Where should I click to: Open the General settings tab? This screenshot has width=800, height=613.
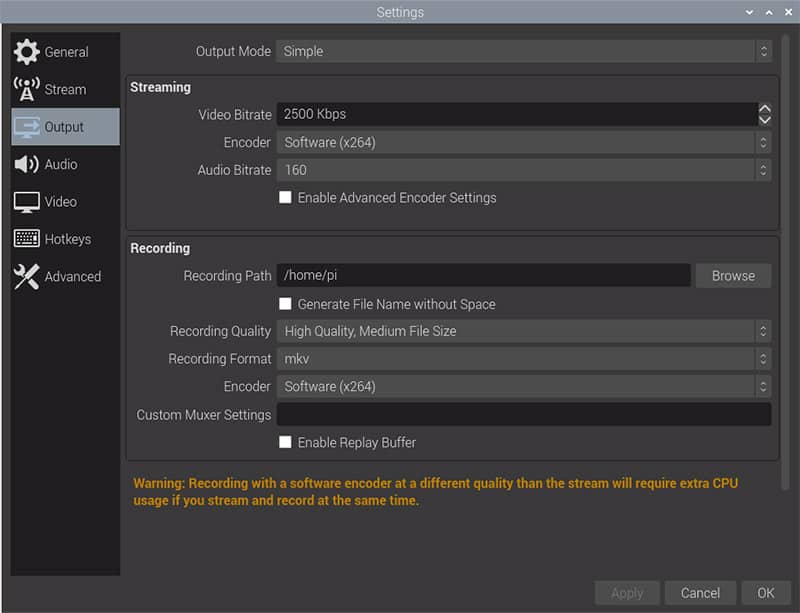pyautogui.click(x=66, y=52)
